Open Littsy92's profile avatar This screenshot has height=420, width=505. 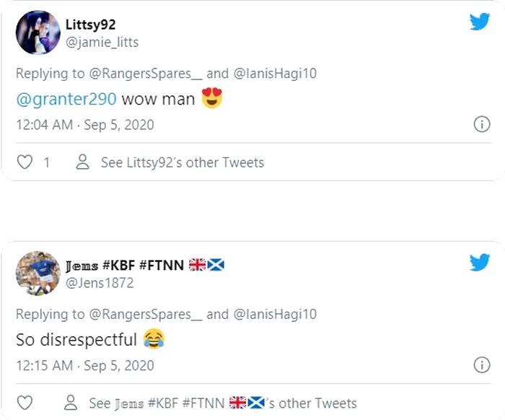[38, 32]
